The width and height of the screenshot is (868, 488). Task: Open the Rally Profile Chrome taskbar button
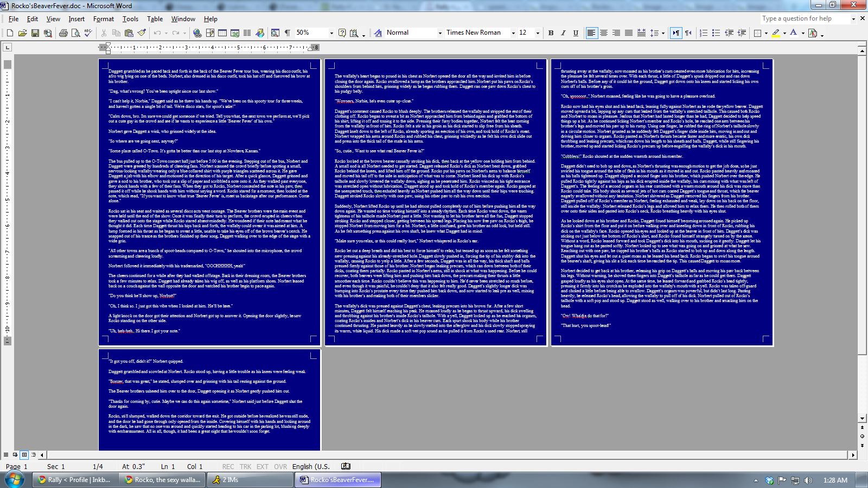(75, 480)
